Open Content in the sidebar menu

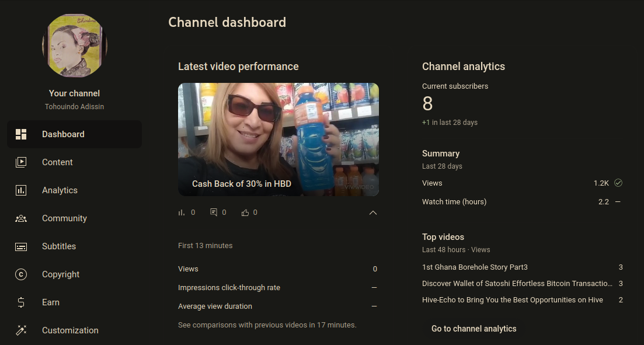tap(74, 162)
